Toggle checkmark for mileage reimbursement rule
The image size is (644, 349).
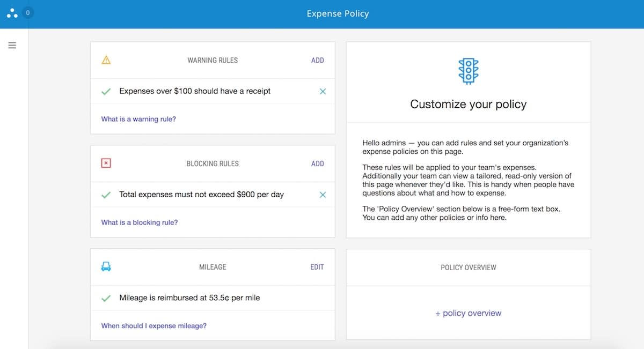pos(106,298)
